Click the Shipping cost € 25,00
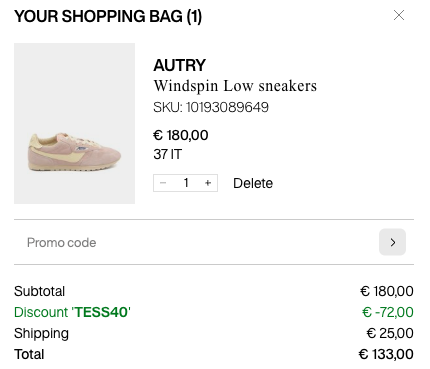Image resolution: width=430 pixels, height=369 pixels. pyautogui.click(x=390, y=333)
